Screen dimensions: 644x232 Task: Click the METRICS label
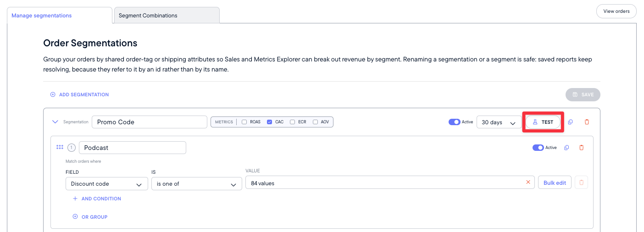(x=224, y=122)
